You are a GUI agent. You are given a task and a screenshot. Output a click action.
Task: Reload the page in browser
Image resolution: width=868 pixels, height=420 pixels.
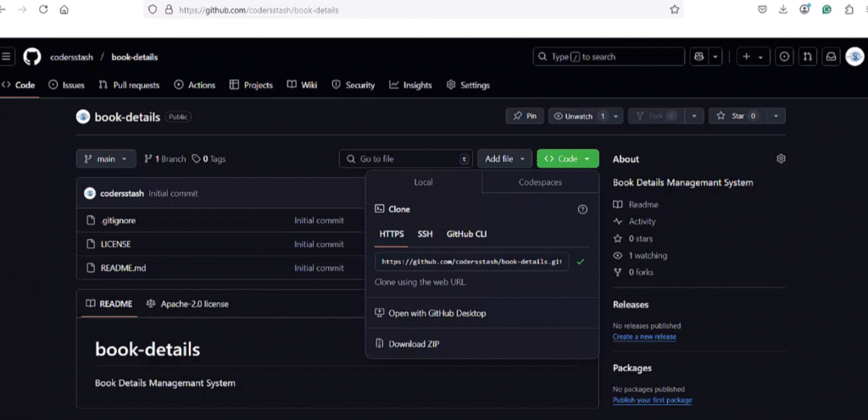43,9
